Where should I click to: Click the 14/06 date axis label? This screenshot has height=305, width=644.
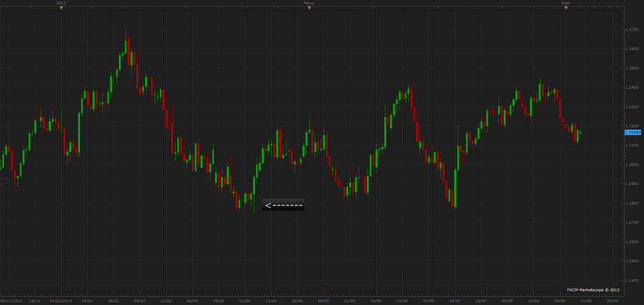coord(402,300)
